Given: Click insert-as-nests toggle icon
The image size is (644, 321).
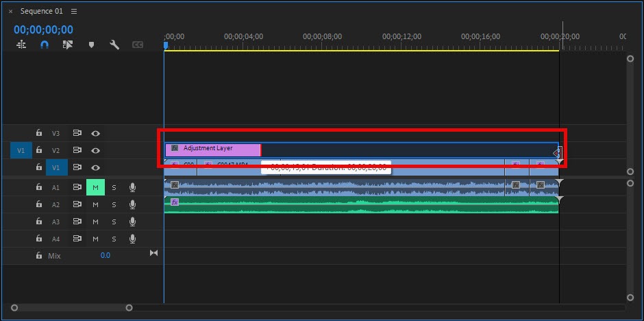Looking at the screenshot, I should coord(21,45).
